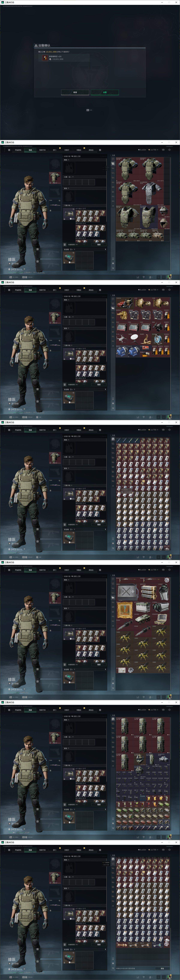Toggle 显示装备 checkbox in the armor vest stash window

click(x=9, y=263)
